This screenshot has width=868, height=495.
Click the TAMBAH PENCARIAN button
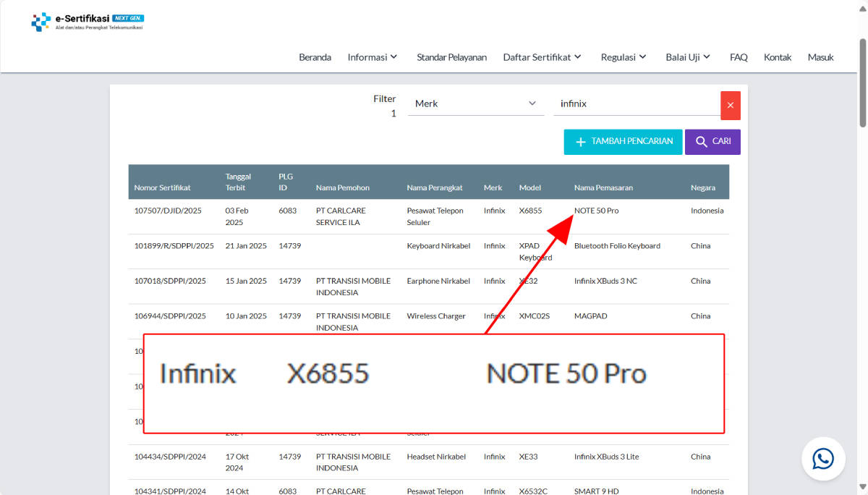624,142
